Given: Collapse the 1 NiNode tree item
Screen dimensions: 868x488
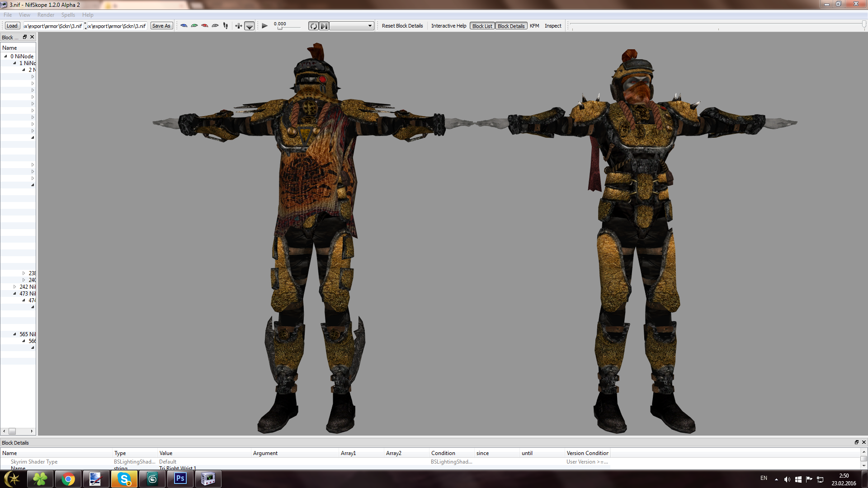Looking at the screenshot, I should (14, 63).
